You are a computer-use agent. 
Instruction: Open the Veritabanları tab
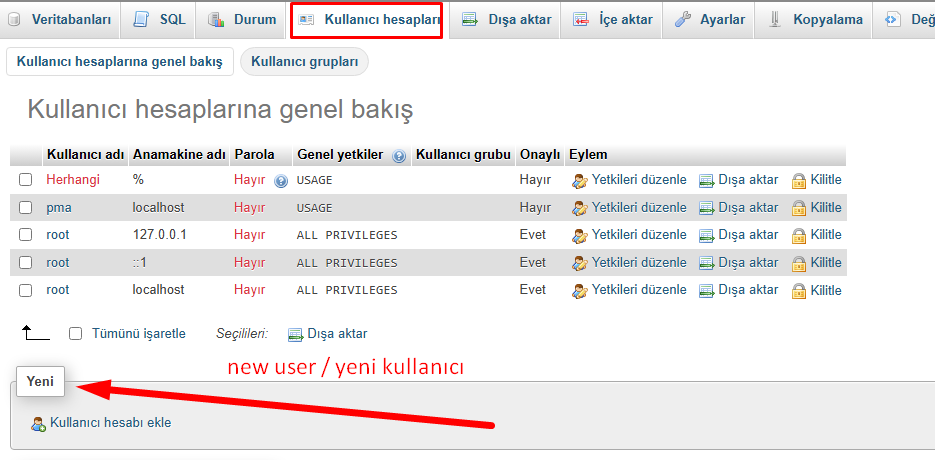point(60,20)
